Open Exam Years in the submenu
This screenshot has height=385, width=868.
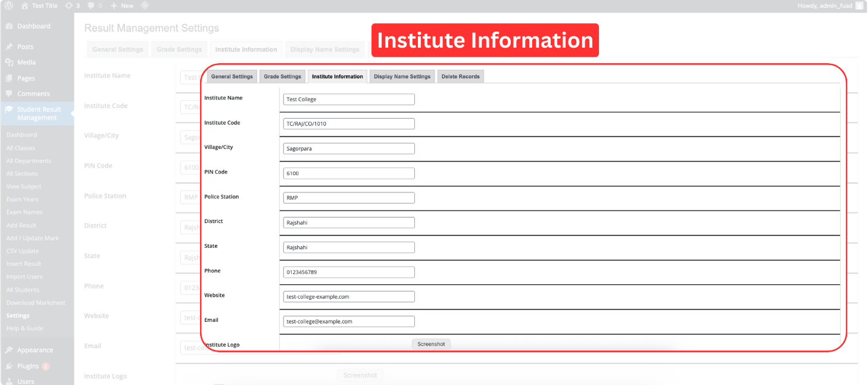22,199
